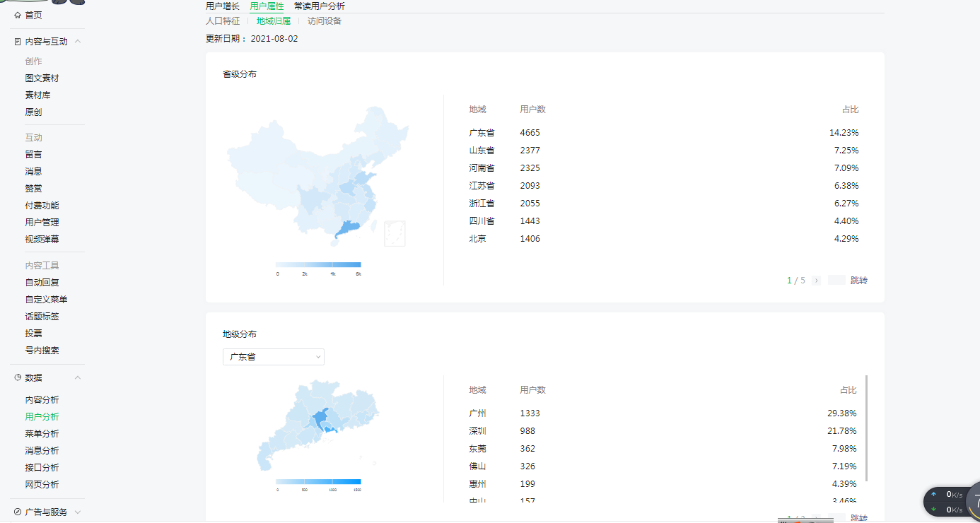Viewport: 980px width, 523px height.
Task: Click 四川省 in the province table
Action: tap(482, 221)
